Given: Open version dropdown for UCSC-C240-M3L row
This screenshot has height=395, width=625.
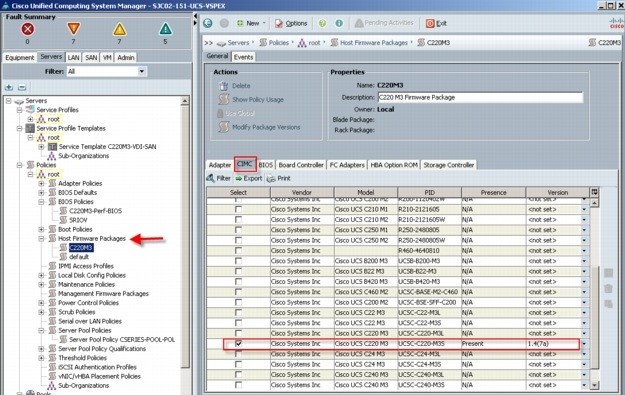Looking at the screenshot, I should point(584,374).
